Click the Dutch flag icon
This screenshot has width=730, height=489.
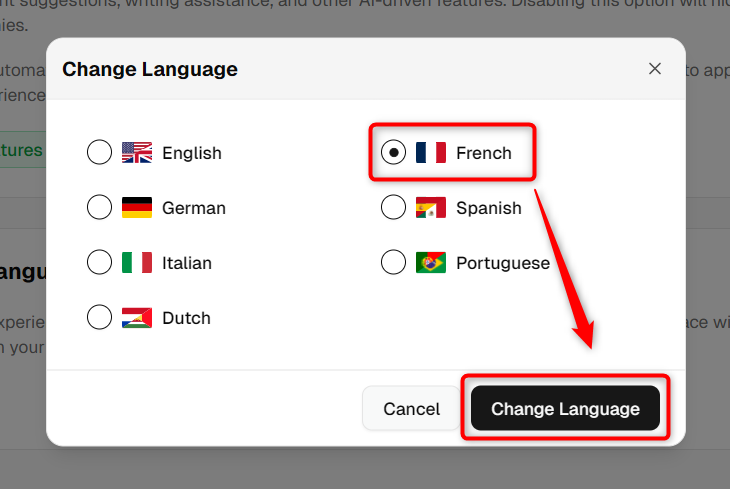[x=137, y=318]
